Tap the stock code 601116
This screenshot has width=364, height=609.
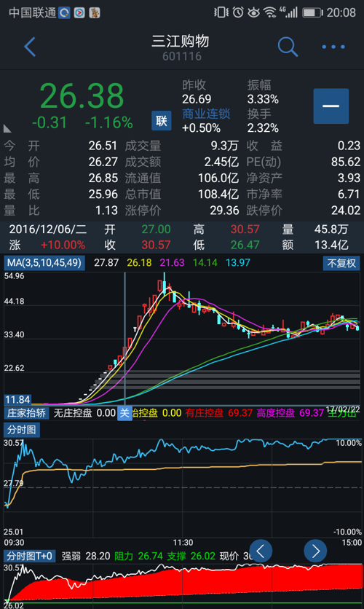point(182,57)
